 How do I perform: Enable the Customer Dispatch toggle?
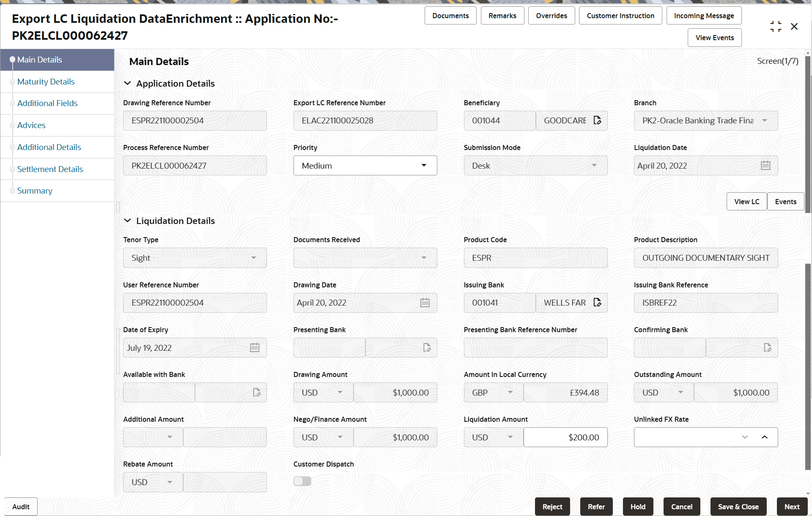[x=302, y=481]
